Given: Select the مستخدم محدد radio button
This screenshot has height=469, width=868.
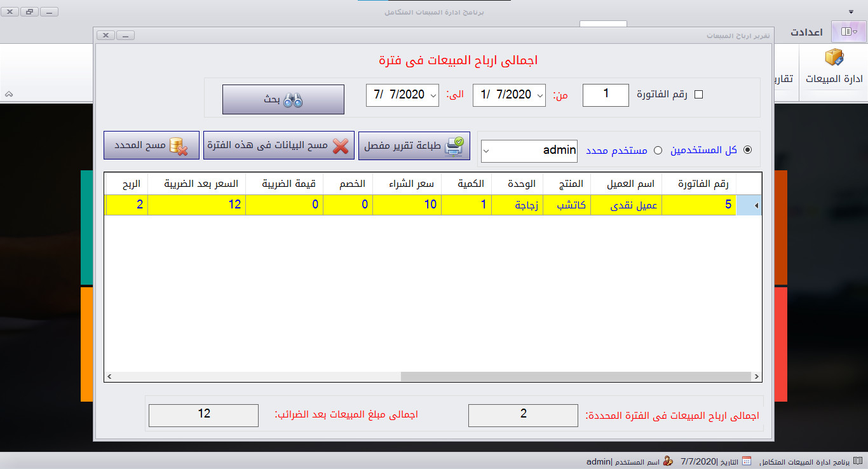Looking at the screenshot, I should [657, 150].
